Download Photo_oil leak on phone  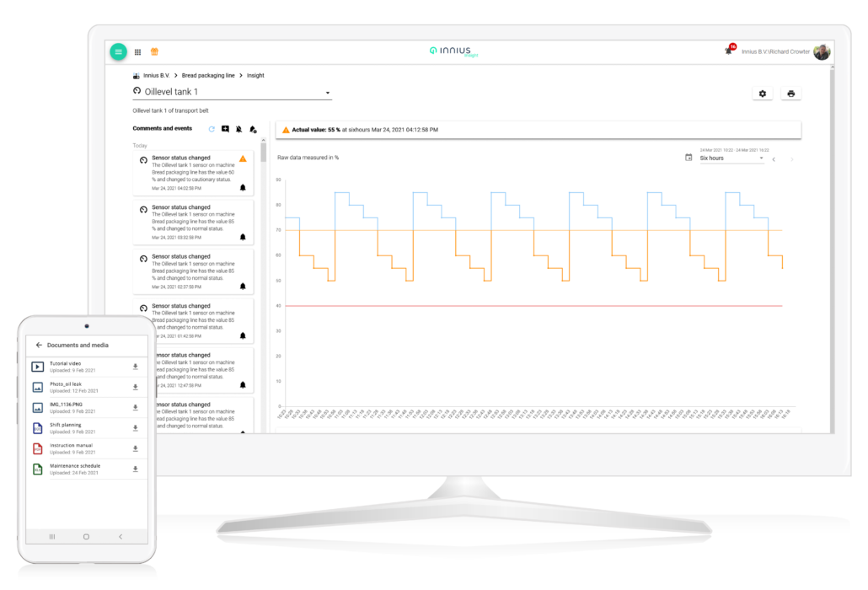click(x=135, y=387)
